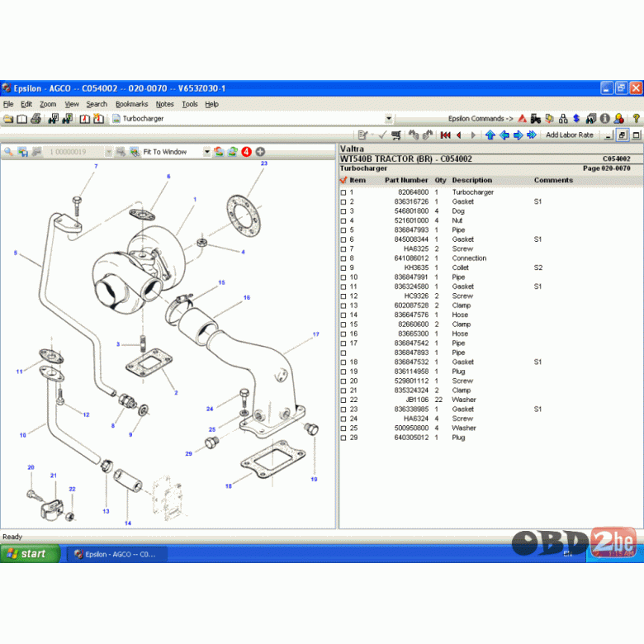Check the box for item 22 Washer
Image resolution: width=644 pixels, height=644 pixels.
tap(343, 400)
